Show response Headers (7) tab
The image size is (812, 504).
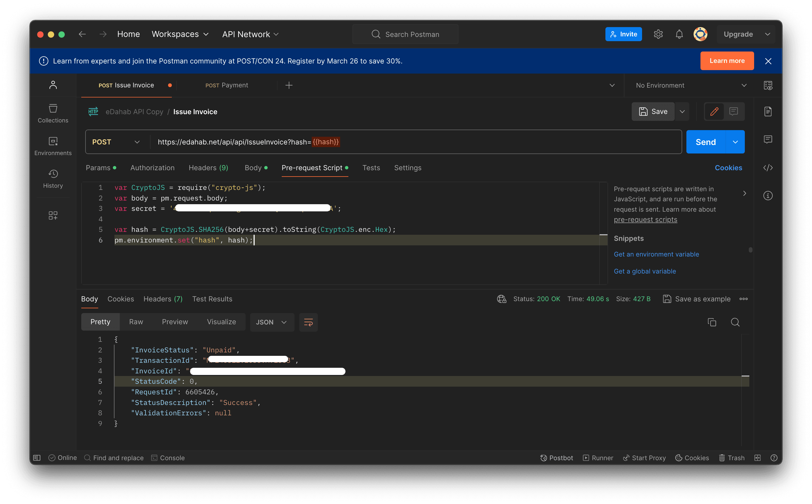[x=163, y=299]
